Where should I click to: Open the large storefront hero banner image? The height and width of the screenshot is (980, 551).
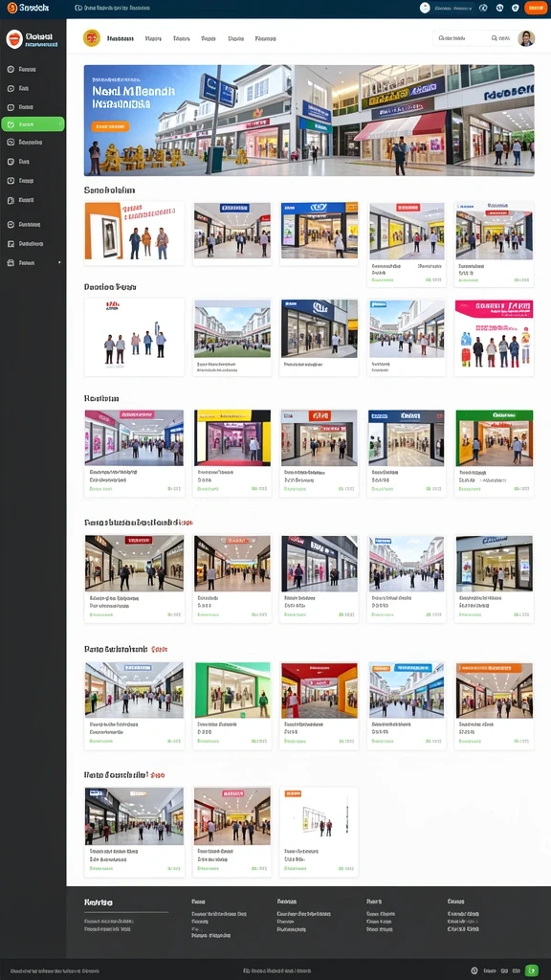pyautogui.click(x=309, y=120)
